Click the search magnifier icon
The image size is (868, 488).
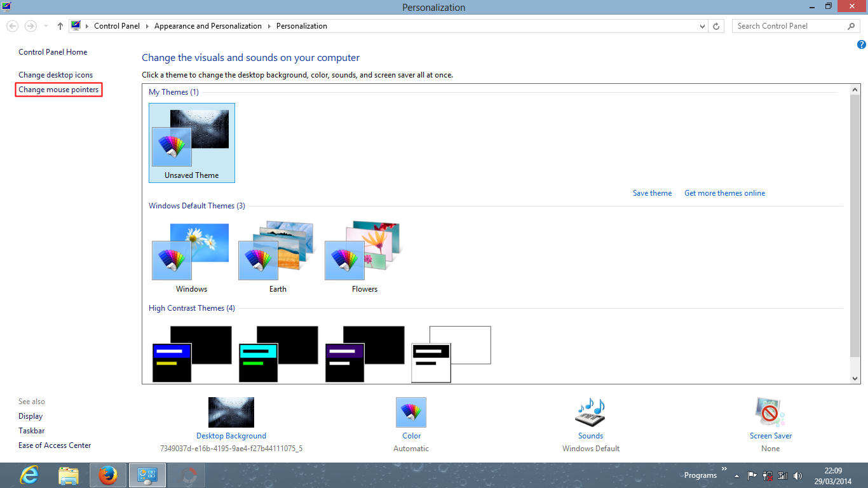(851, 26)
